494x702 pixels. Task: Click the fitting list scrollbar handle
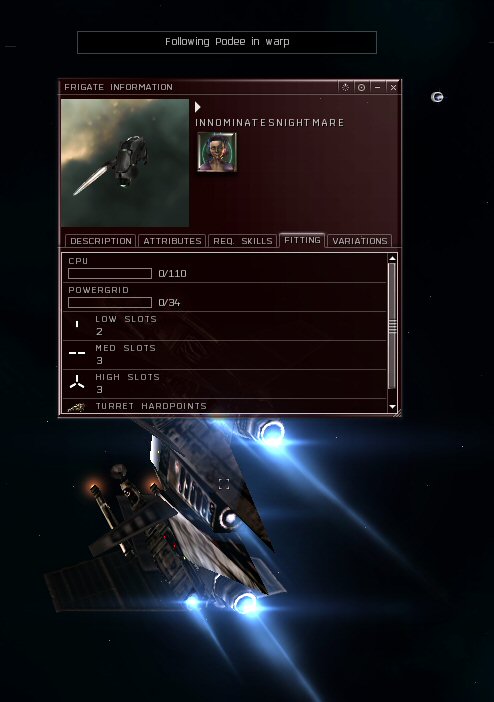[392, 326]
